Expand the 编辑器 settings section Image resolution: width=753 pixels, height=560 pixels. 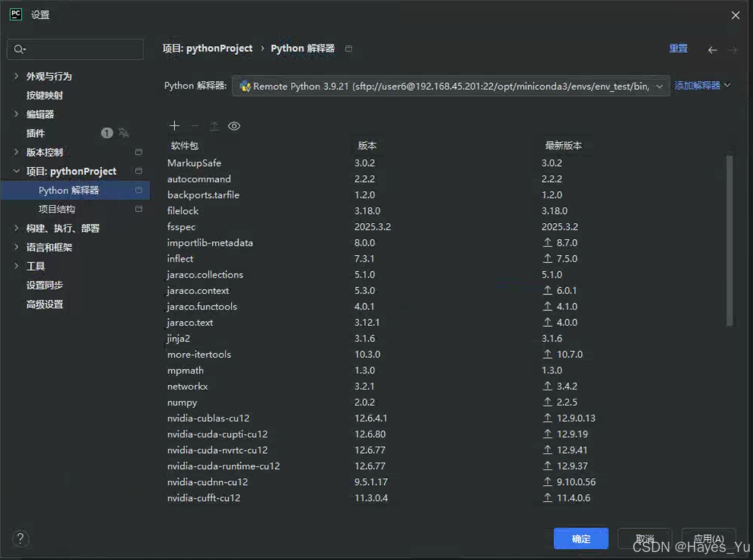[16, 114]
